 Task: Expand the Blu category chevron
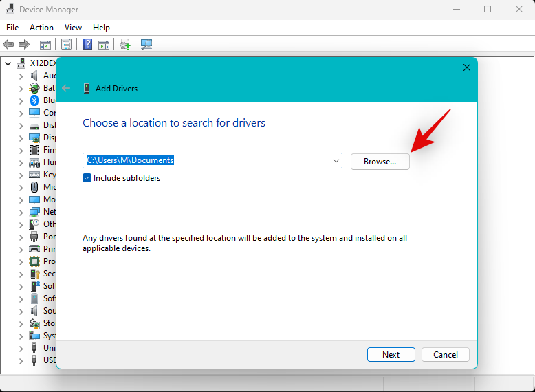point(21,101)
